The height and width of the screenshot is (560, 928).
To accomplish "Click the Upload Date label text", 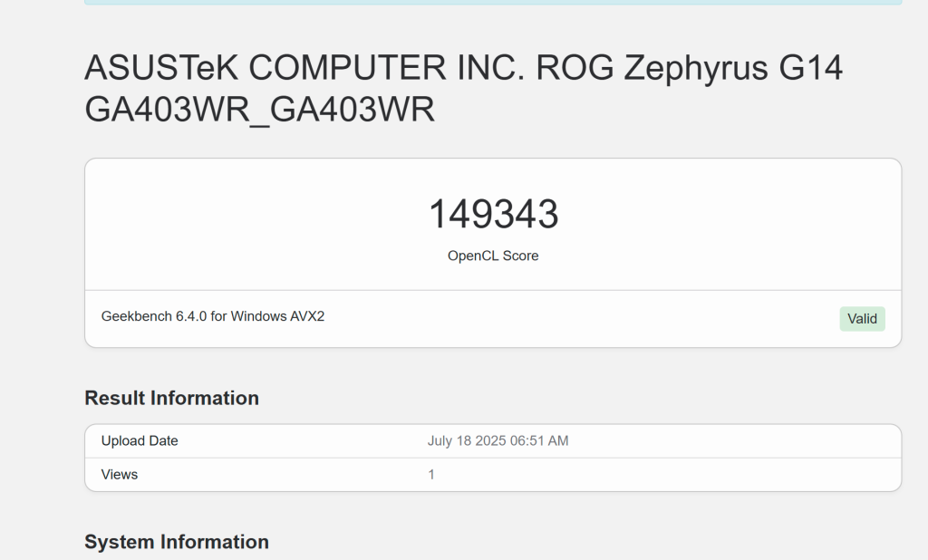I will (140, 441).
